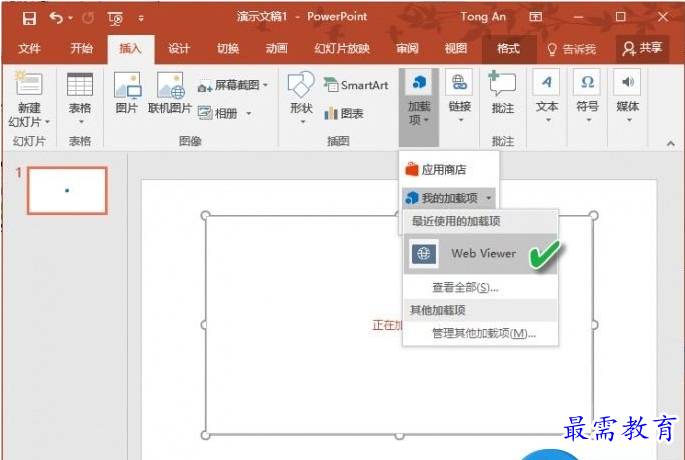Click the Tong An account name
685x460 pixels.
[483, 17]
